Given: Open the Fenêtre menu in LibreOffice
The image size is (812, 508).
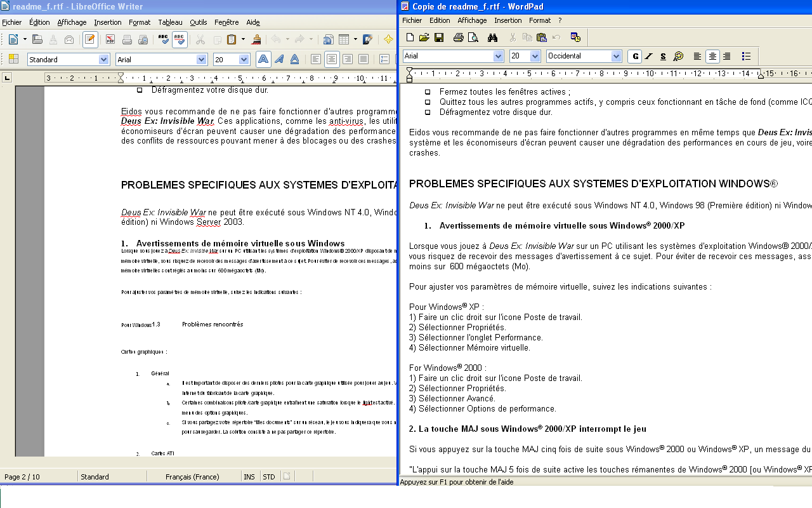Looking at the screenshot, I should click(226, 22).
